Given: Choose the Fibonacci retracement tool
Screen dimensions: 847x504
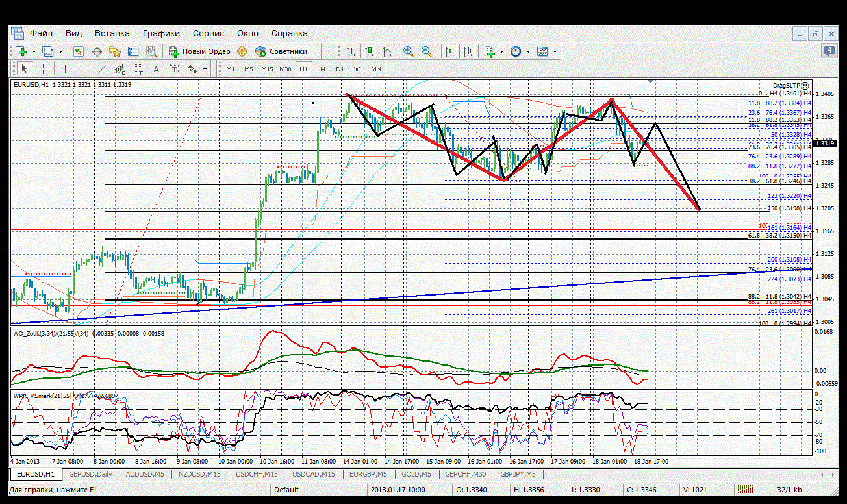Looking at the screenshot, I should pyautogui.click(x=138, y=69).
